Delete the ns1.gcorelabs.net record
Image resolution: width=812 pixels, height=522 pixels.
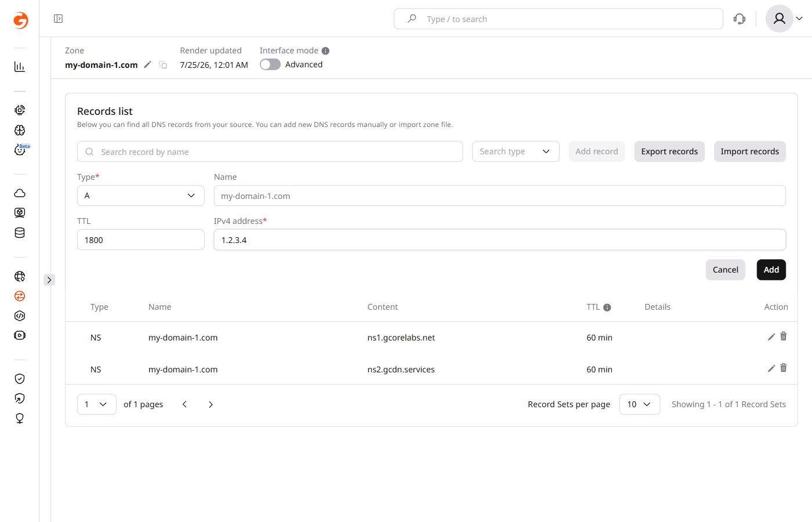[x=784, y=336]
